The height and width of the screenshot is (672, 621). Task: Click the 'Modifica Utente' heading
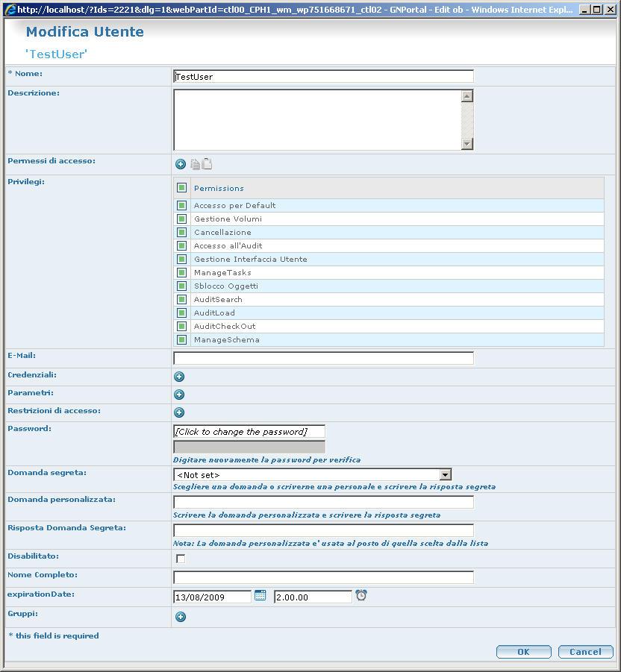(x=85, y=32)
